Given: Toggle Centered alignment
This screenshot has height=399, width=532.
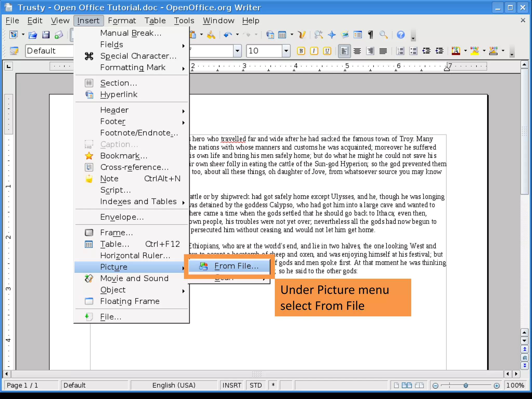Looking at the screenshot, I should pos(357,51).
